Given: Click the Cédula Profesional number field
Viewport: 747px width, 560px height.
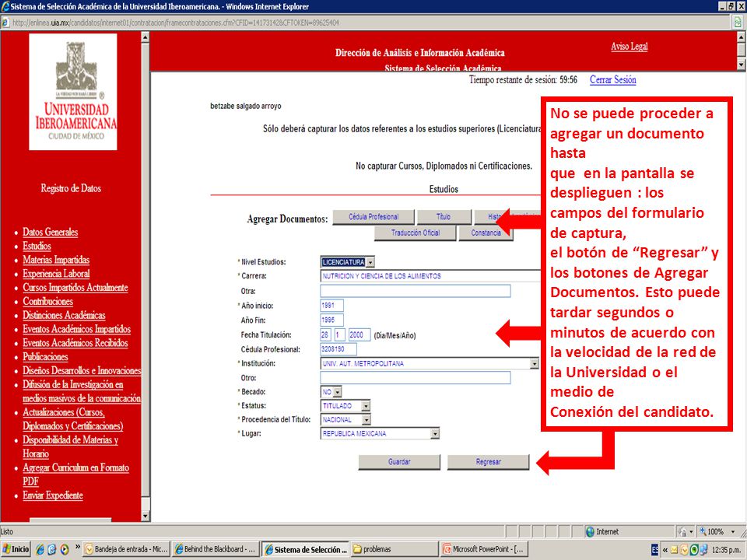Looking at the screenshot, I should (x=338, y=349).
